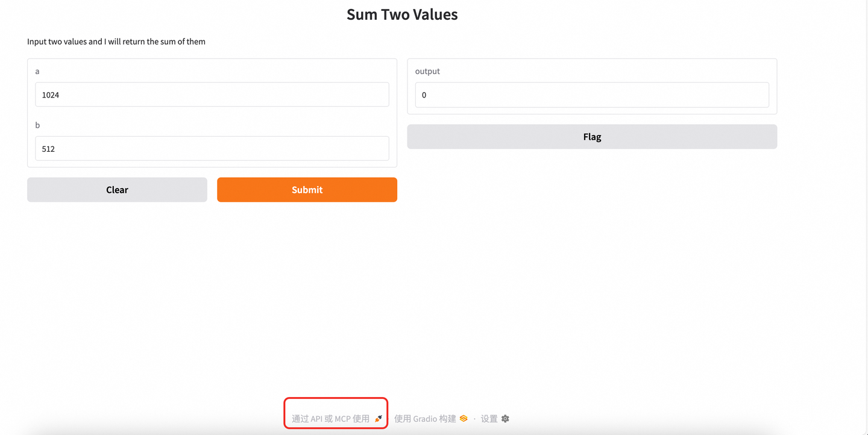Focus the input field containing 512
Screen dimensions: 868x435
pos(212,149)
